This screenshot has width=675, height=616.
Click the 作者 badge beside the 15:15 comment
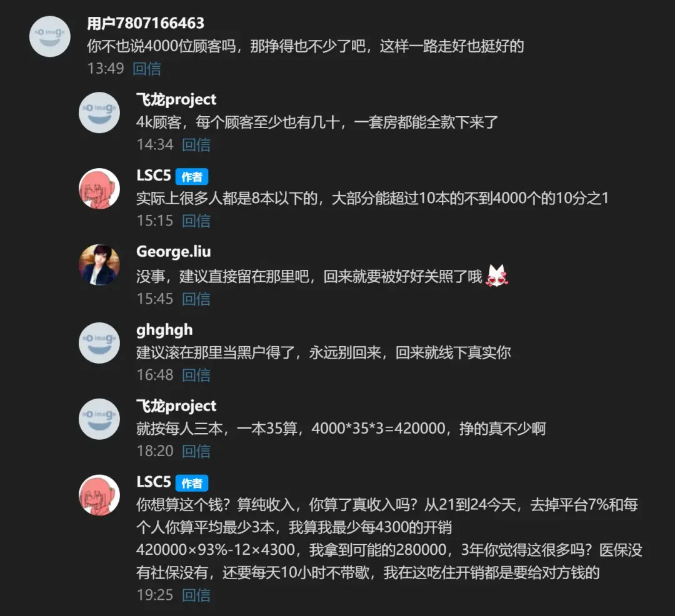click(192, 177)
